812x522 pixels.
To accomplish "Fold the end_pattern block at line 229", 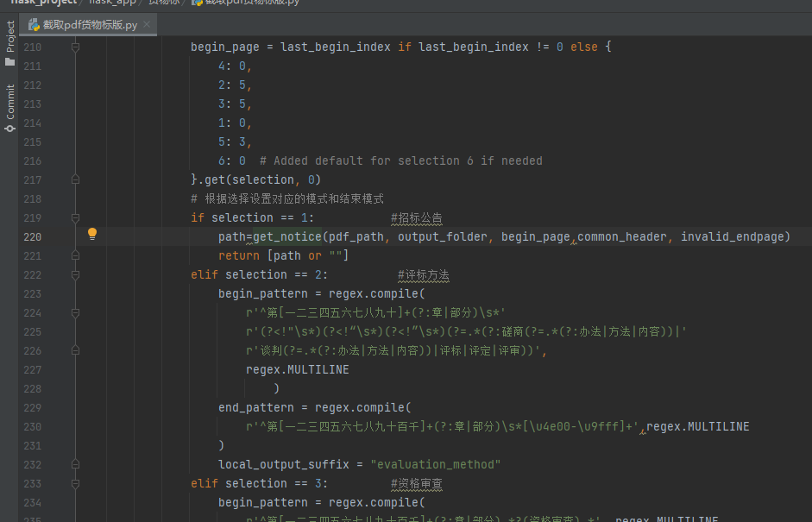I will pyautogui.click(x=75, y=407).
